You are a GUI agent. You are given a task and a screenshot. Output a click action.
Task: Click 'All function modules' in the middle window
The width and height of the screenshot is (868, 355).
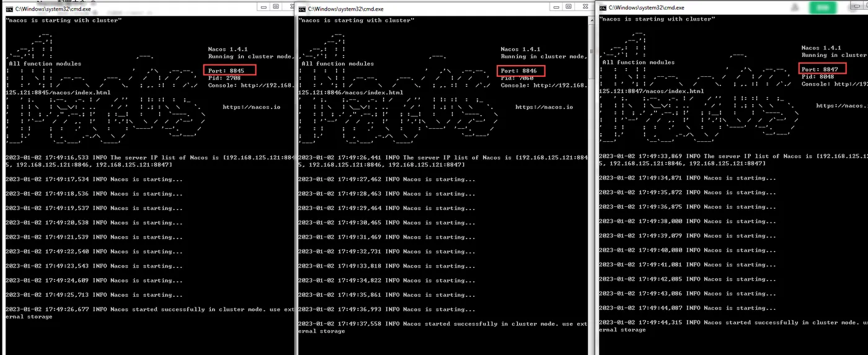337,63
